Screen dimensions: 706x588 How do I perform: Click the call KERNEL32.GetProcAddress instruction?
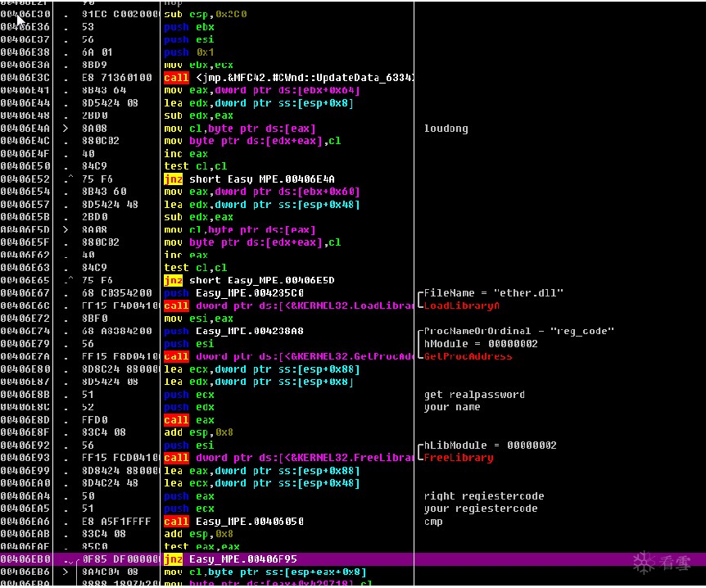[288, 356]
